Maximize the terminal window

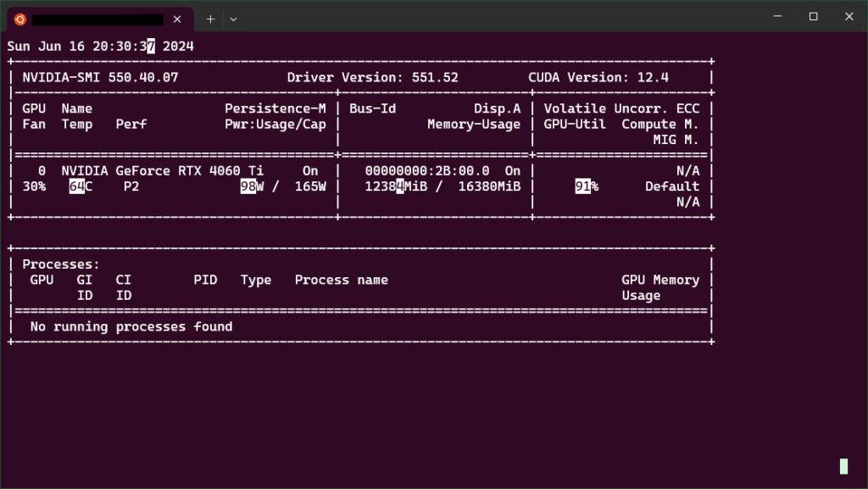813,17
